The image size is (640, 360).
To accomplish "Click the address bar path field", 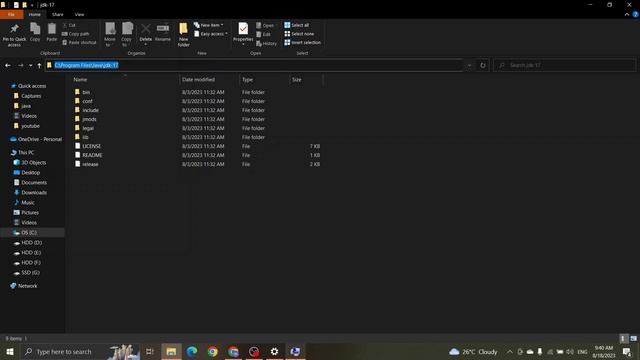I will 254,65.
